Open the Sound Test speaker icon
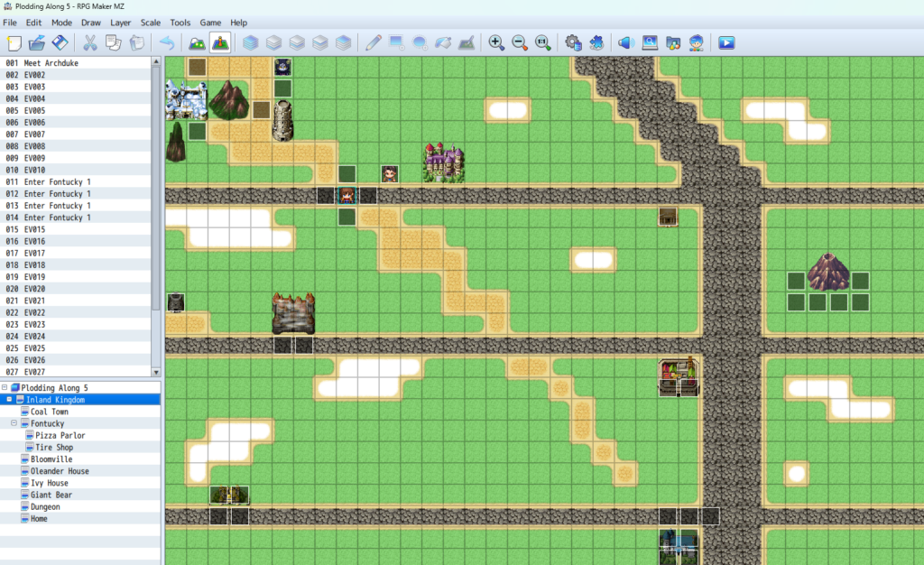The image size is (924, 565). pos(626,43)
